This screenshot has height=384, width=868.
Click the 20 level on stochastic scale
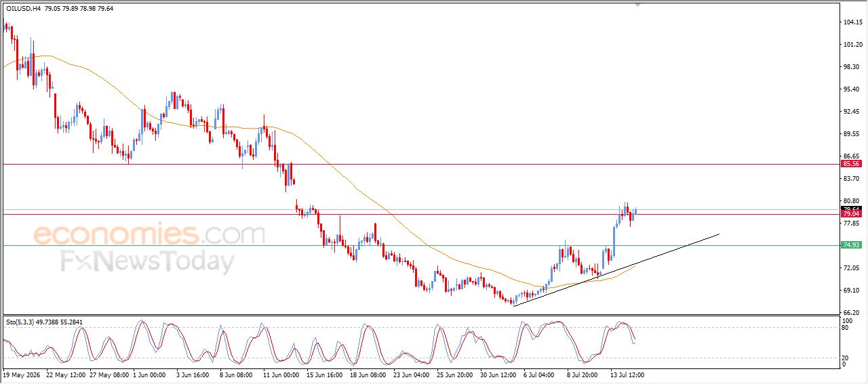tap(846, 357)
